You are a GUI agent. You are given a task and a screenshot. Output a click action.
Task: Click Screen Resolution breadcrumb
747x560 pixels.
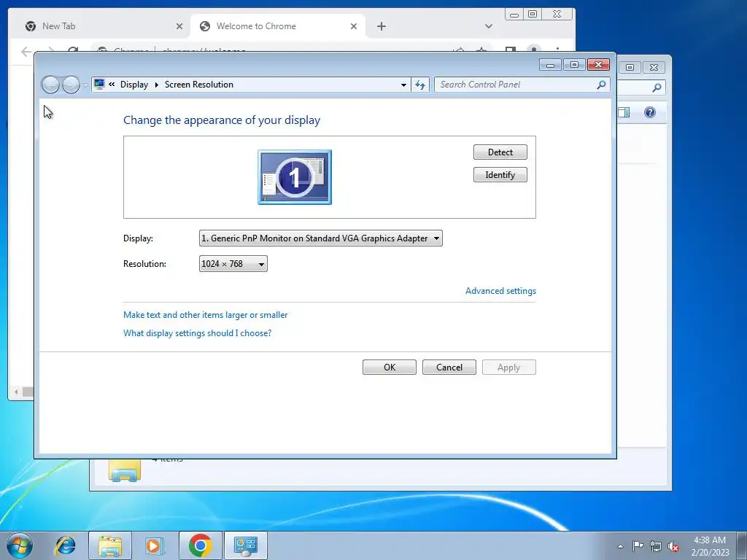point(199,85)
